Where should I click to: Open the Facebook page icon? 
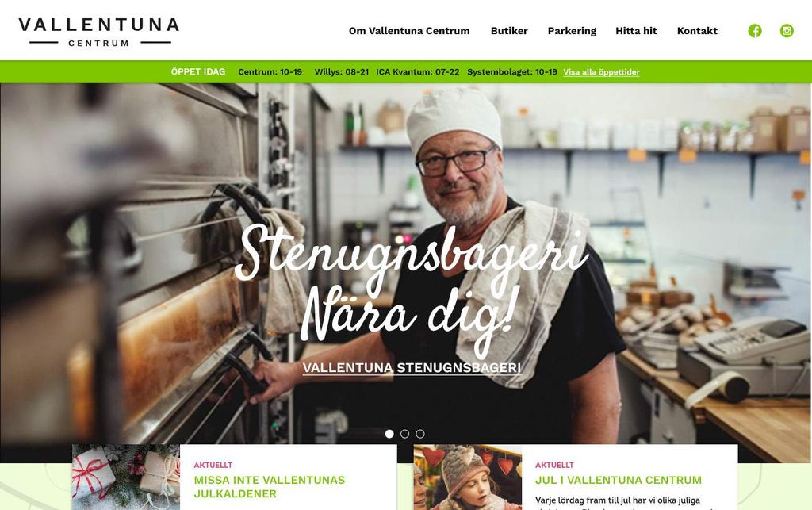coord(755,31)
